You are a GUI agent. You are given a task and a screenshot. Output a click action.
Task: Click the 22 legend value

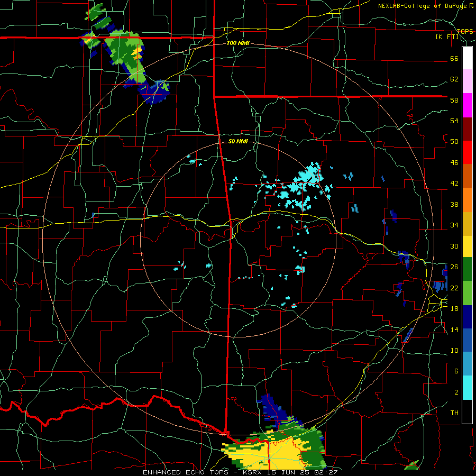(x=454, y=288)
